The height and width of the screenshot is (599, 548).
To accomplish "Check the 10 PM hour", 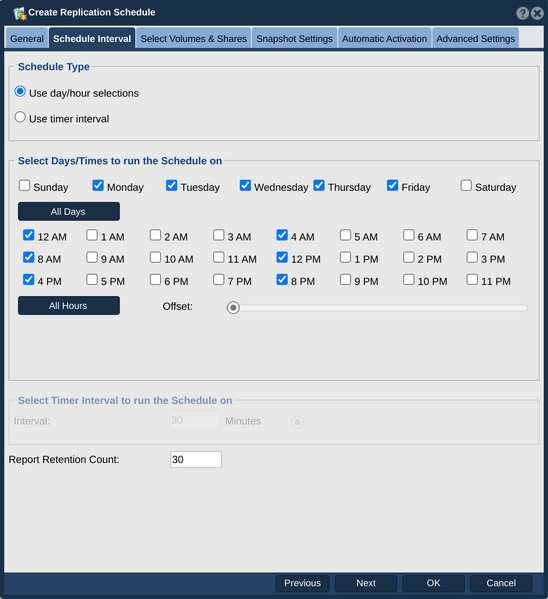I will (409, 280).
